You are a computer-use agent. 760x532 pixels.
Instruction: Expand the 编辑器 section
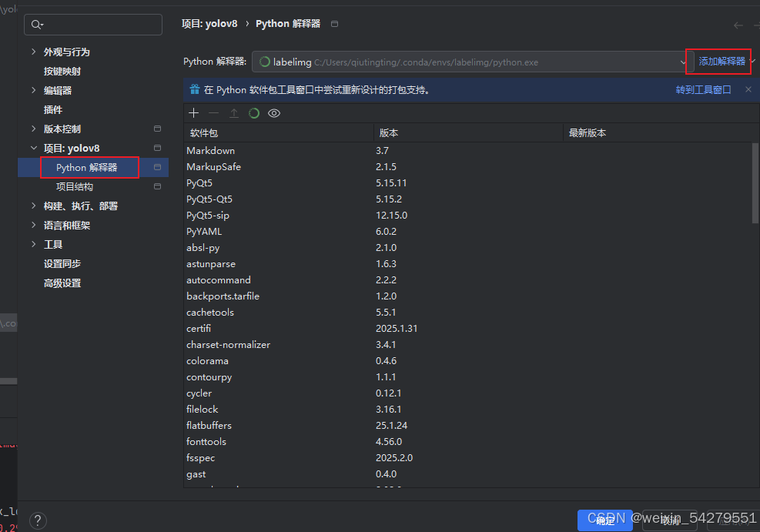coord(33,90)
